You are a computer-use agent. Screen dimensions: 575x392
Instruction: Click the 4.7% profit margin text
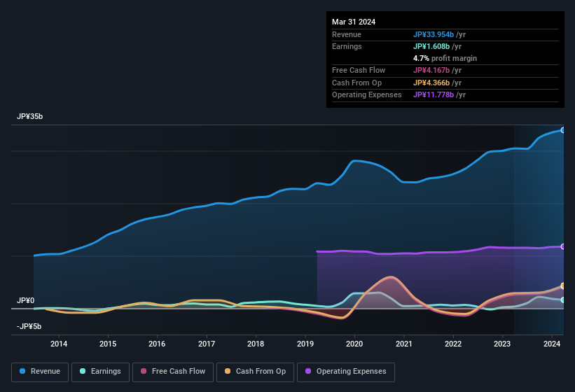tap(445, 58)
